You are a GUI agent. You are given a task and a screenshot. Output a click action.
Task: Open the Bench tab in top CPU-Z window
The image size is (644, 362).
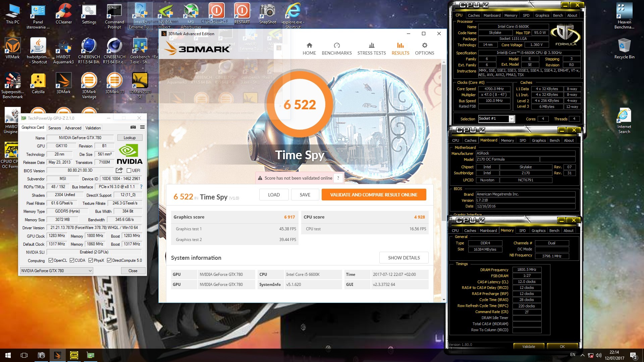[558, 15]
